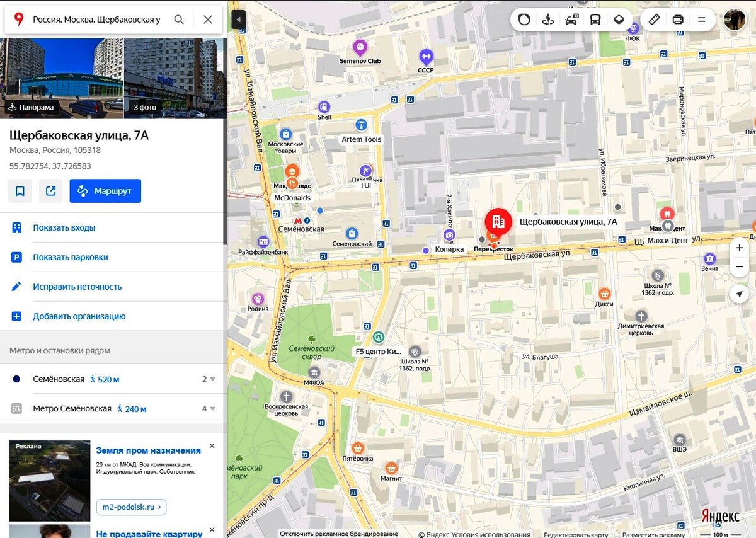
Task: Click the ВШЭ university marker
Action: click(x=679, y=440)
